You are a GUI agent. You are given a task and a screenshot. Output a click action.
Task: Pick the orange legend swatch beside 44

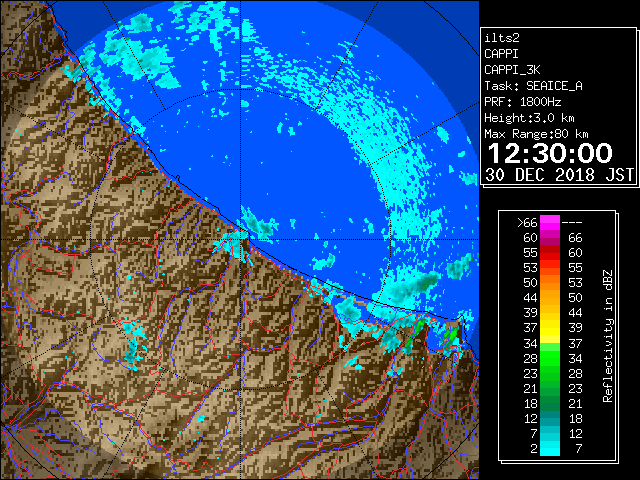(x=550, y=298)
